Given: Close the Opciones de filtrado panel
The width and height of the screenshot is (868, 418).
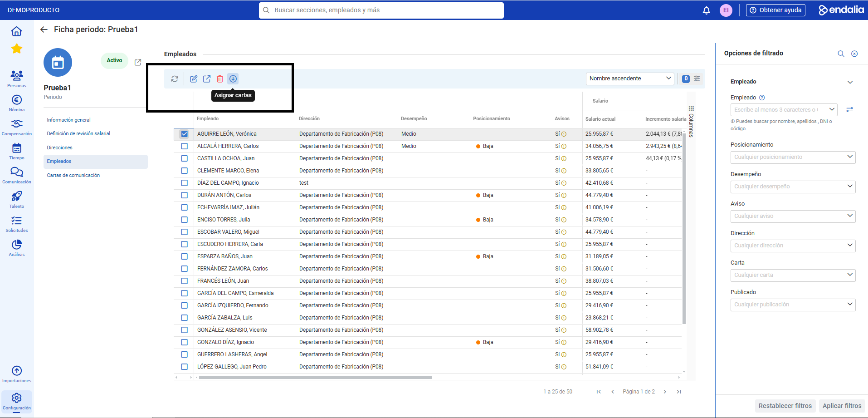Looking at the screenshot, I should (854, 54).
